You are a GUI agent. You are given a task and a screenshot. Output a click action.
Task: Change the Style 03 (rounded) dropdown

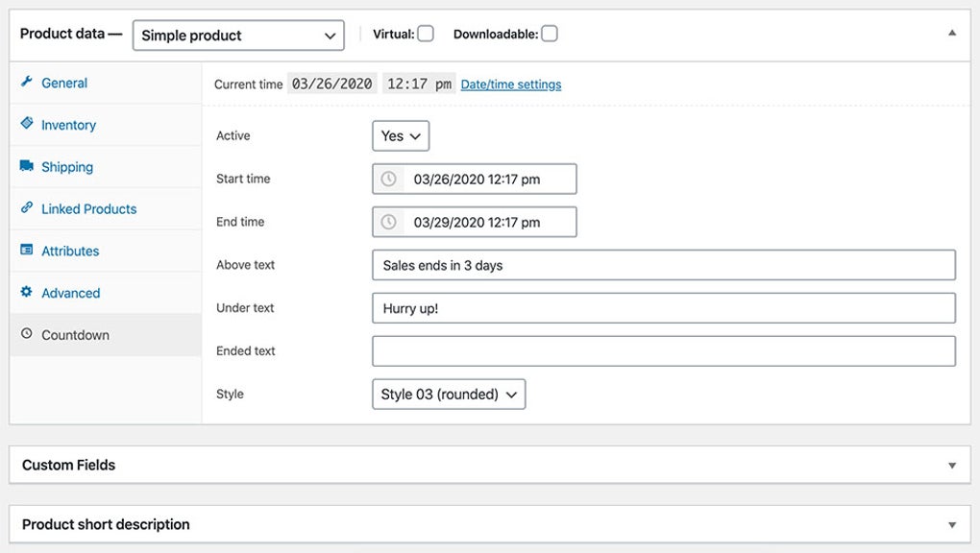[x=448, y=394]
